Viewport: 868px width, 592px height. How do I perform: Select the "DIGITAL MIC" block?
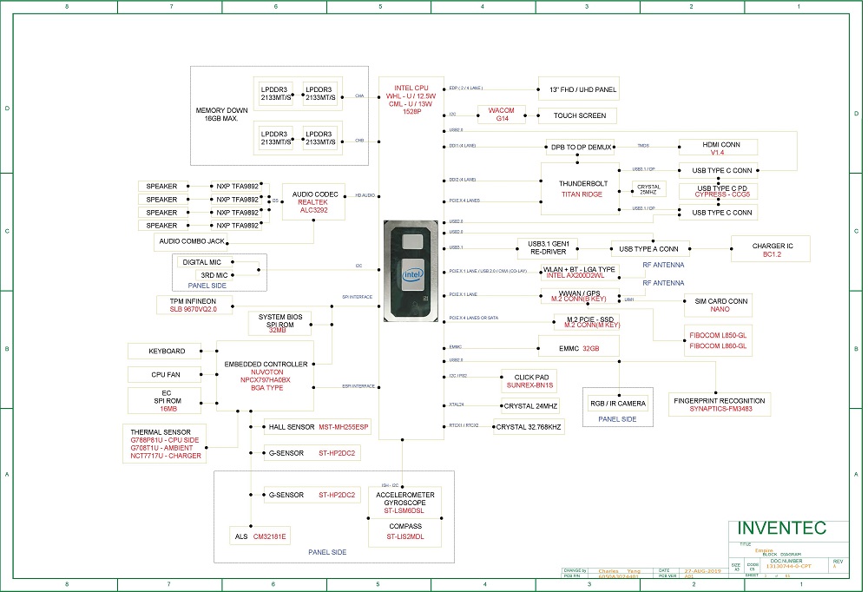(x=204, y=262)
